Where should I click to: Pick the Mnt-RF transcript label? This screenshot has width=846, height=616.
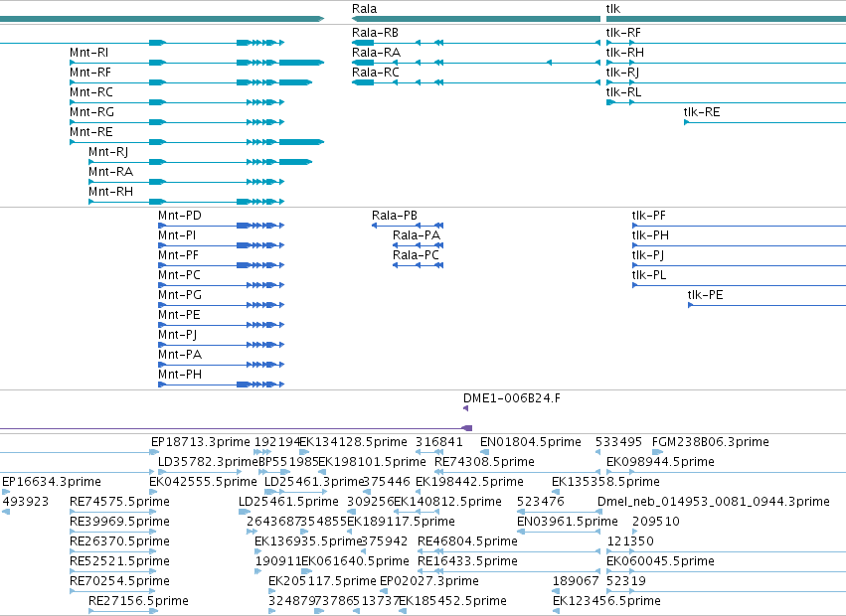pyautogui.click(x=90, y=73)
